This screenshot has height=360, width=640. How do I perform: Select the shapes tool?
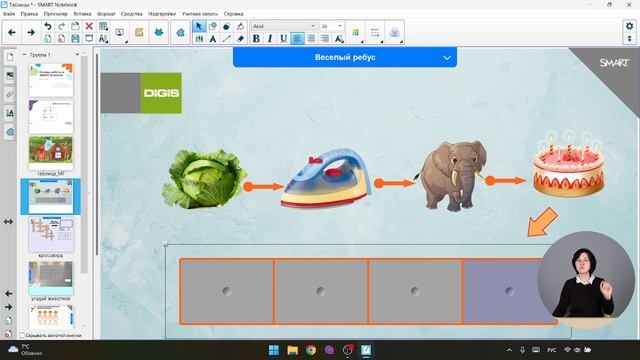click(213, 26)
